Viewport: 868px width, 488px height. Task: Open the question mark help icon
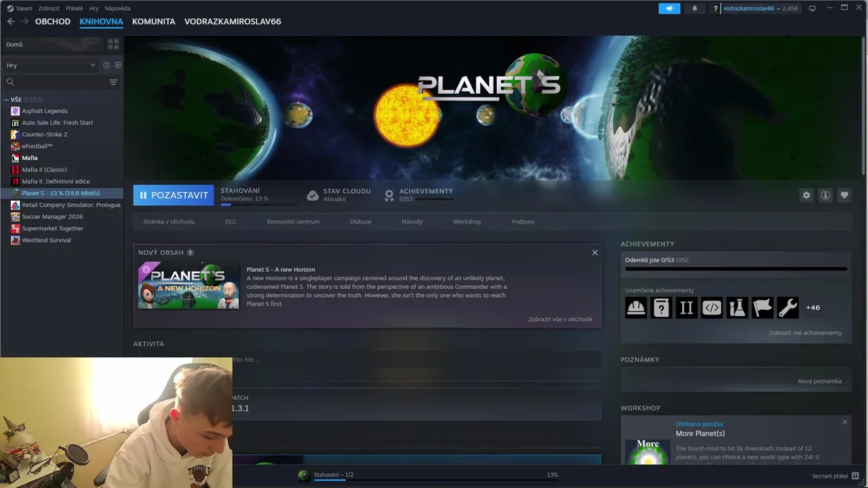715,8
